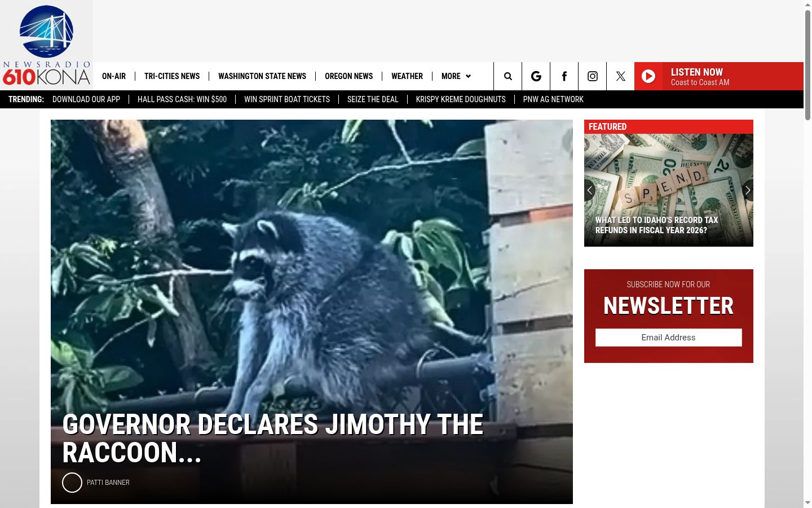
Task: Open the Jimothy the Raccoon headline
Action: coord(273,439)
